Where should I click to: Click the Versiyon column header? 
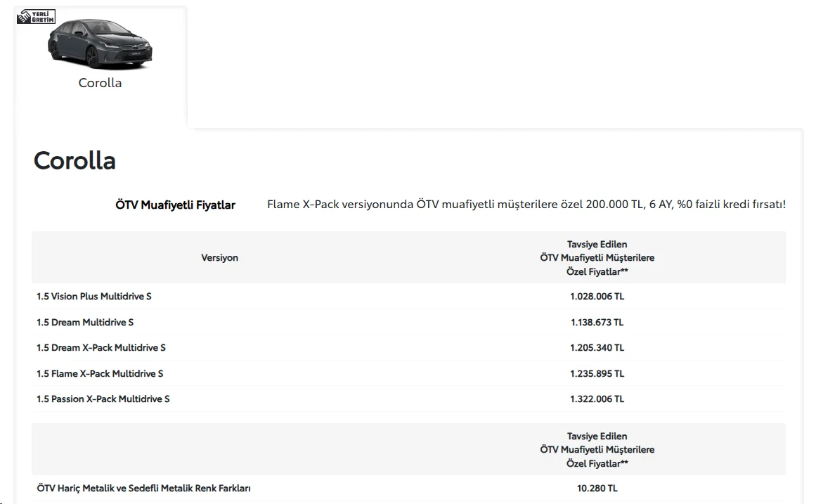click(x=219, y=258)
